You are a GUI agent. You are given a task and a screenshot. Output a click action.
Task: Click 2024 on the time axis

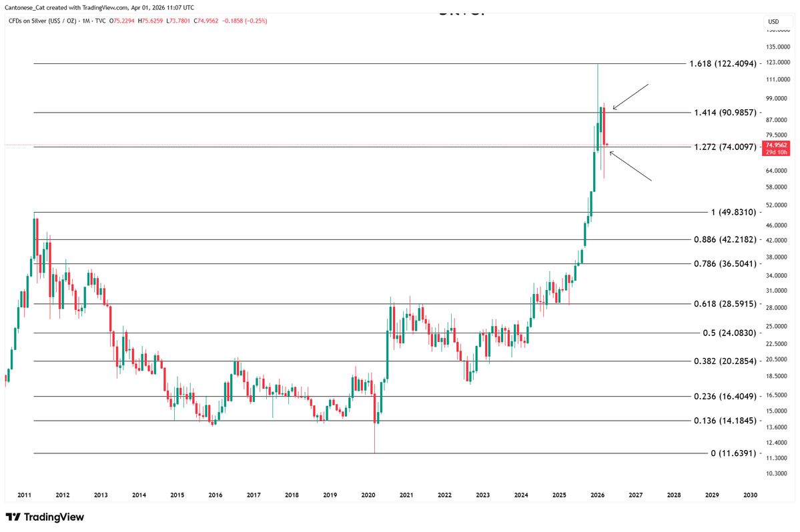tap(521, 495)
